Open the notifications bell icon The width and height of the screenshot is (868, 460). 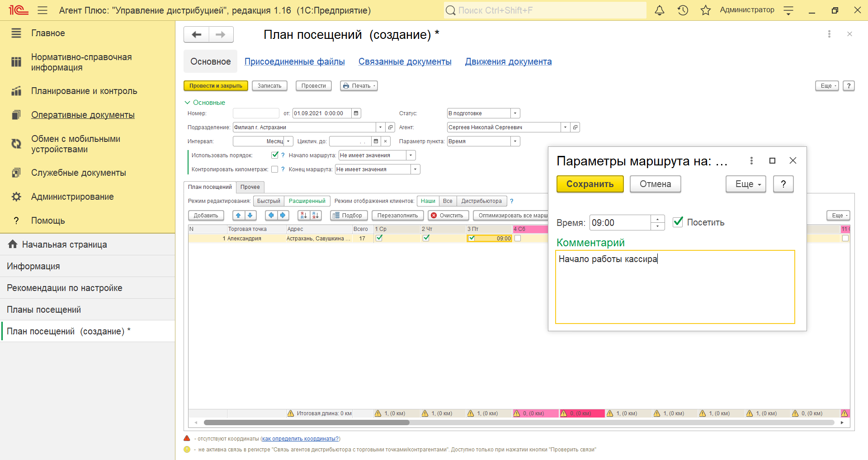tap(660, 10)
